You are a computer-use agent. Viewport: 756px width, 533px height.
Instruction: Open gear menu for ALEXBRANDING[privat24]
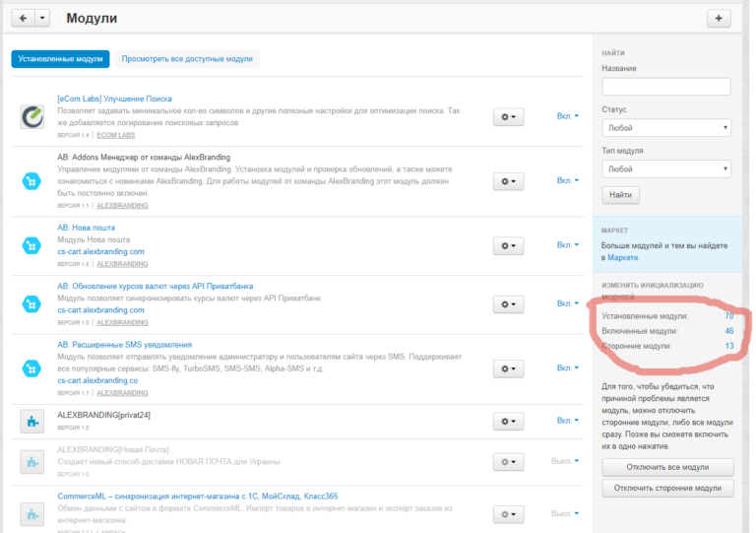pos(508,421)
